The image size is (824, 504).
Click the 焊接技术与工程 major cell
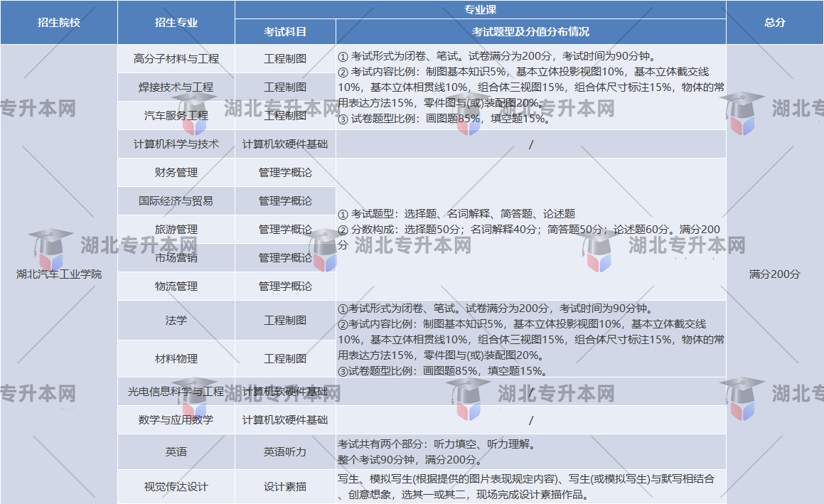point(176,87)
